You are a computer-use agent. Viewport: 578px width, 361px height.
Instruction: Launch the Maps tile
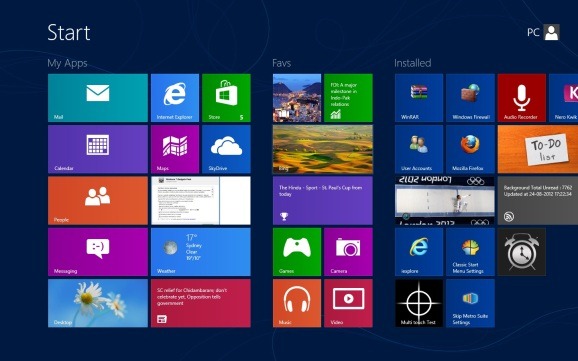(x=175, y=149)
